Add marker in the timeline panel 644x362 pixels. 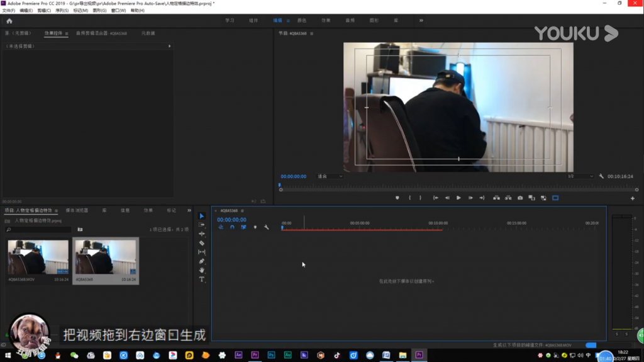click(255, 227)
